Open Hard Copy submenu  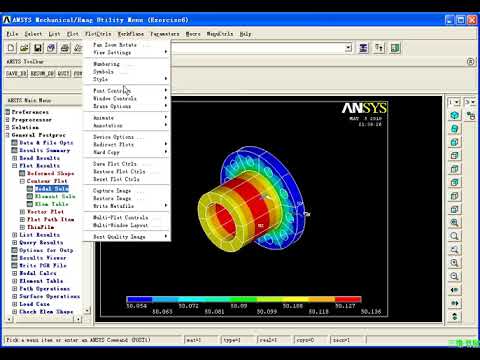click(127, 152)
